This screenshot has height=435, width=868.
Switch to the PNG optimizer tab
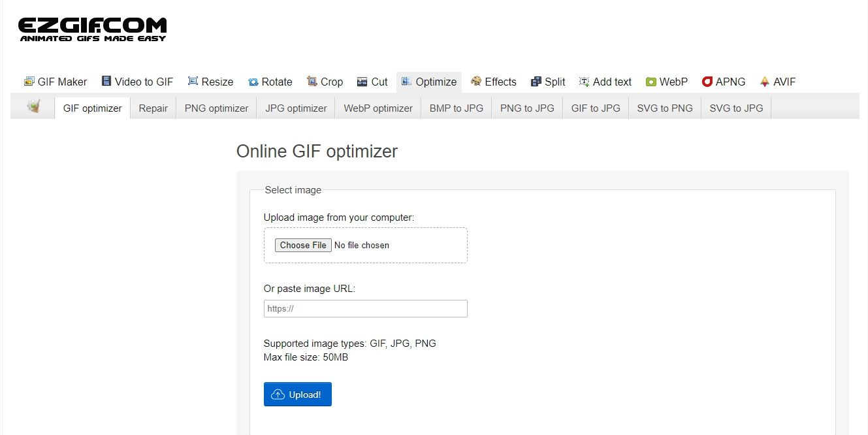click(x=216, y=108)
